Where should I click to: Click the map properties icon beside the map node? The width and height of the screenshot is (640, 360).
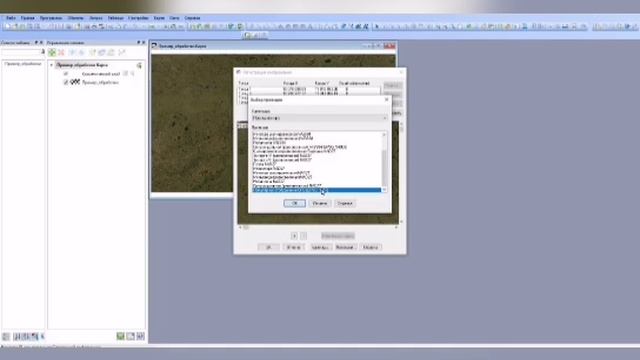point(139,65)
